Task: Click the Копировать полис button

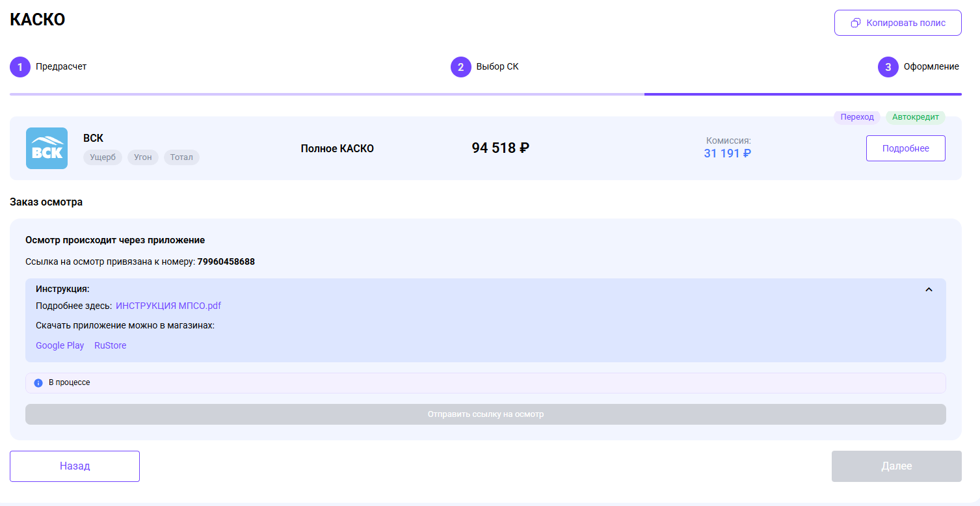Action: coord(898,23)
